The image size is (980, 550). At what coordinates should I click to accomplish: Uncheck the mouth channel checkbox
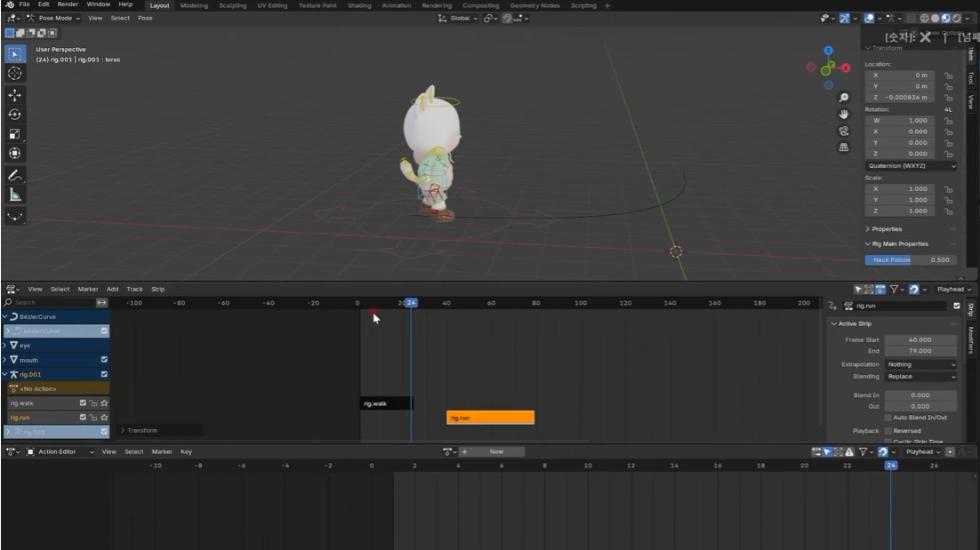[104, 360]
